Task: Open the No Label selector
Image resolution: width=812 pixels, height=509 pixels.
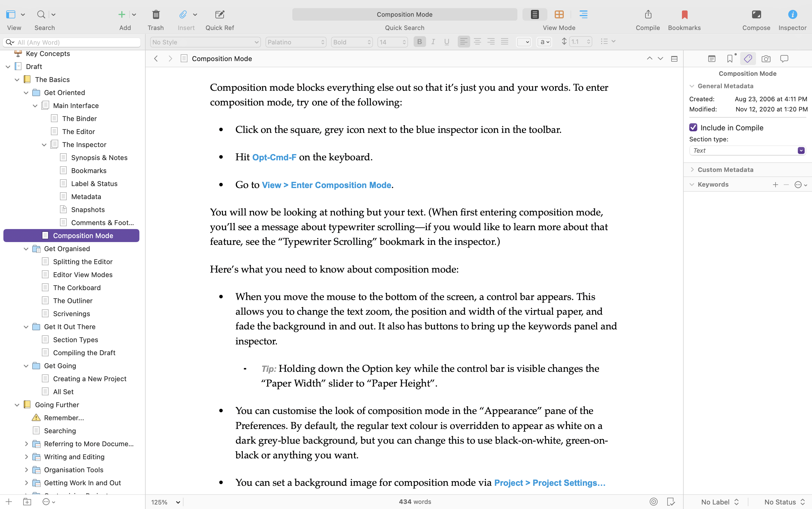Action: pyautogui.click(x=720, y=502)
